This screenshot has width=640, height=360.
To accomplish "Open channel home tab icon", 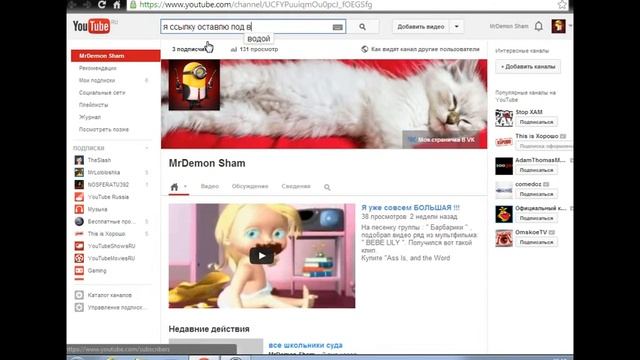I will click(x=174, y=187).
